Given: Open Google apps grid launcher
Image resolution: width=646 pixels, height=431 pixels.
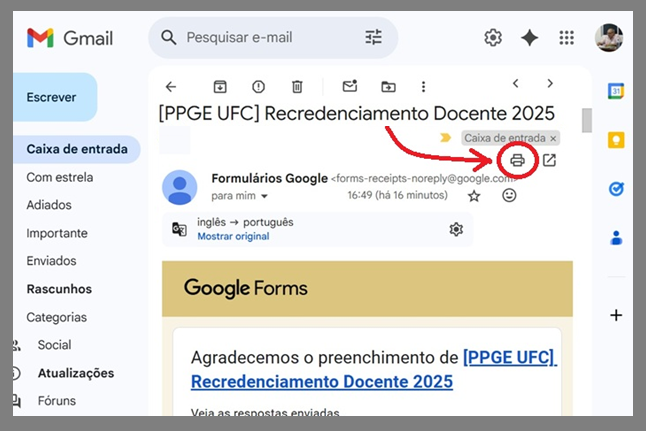Looking at the screenshot, I should point(567,38).
